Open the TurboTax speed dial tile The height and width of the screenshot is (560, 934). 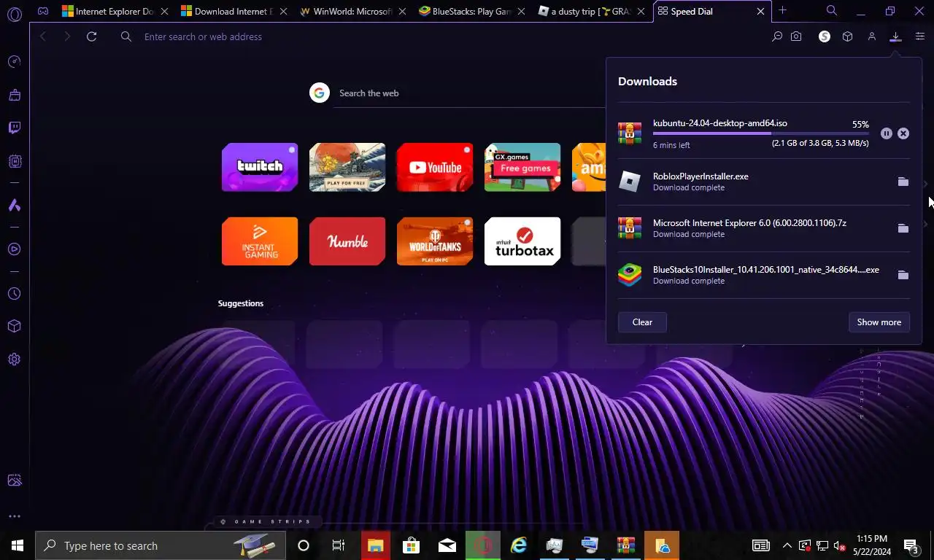522,241
